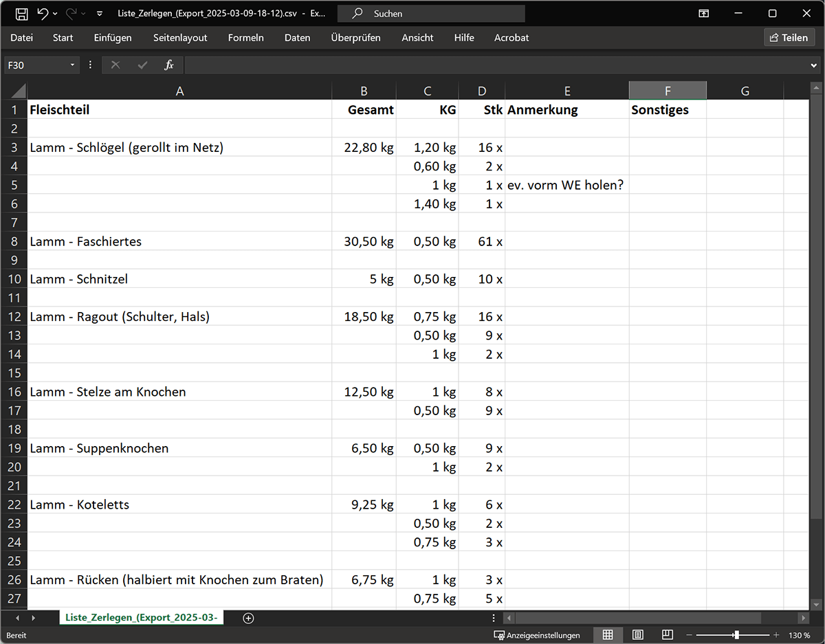Switch to Page Break Preview icon
825x644 pixels.
coord(667,635)
